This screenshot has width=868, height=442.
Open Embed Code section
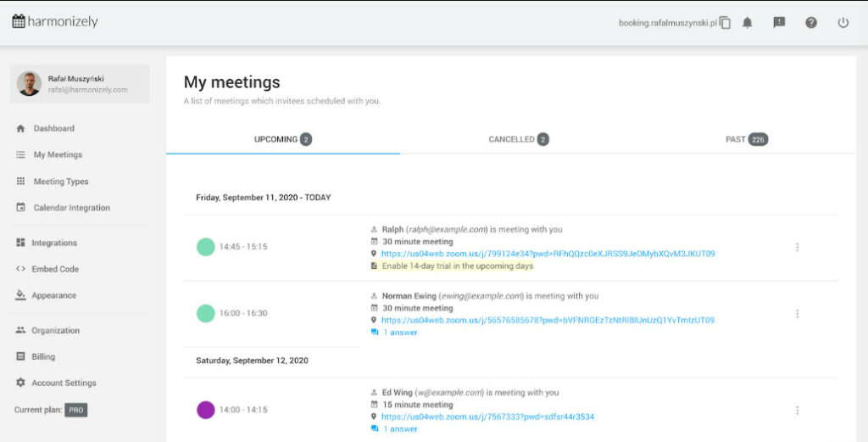(55, 269)
